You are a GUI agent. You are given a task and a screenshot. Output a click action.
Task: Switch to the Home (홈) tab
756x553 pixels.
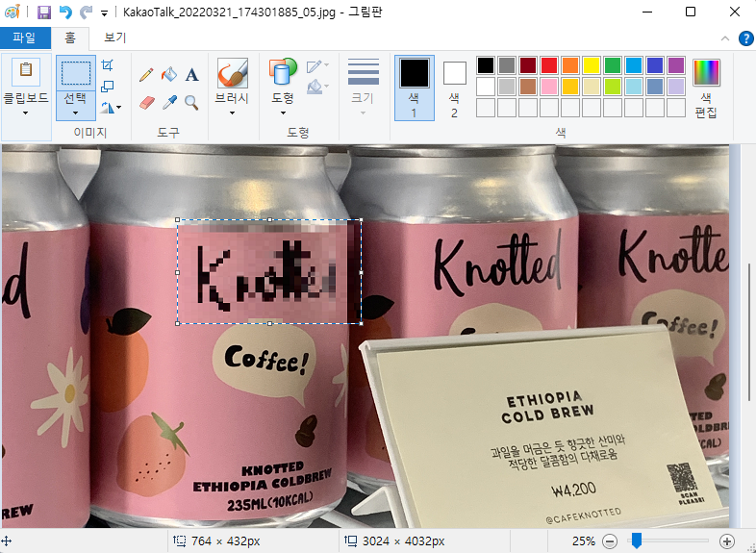70,38
